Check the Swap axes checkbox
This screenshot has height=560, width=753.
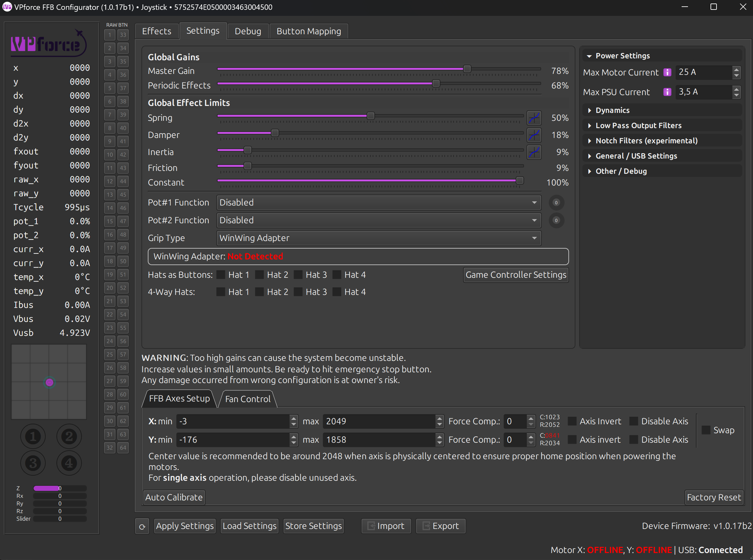pos(705,430)
